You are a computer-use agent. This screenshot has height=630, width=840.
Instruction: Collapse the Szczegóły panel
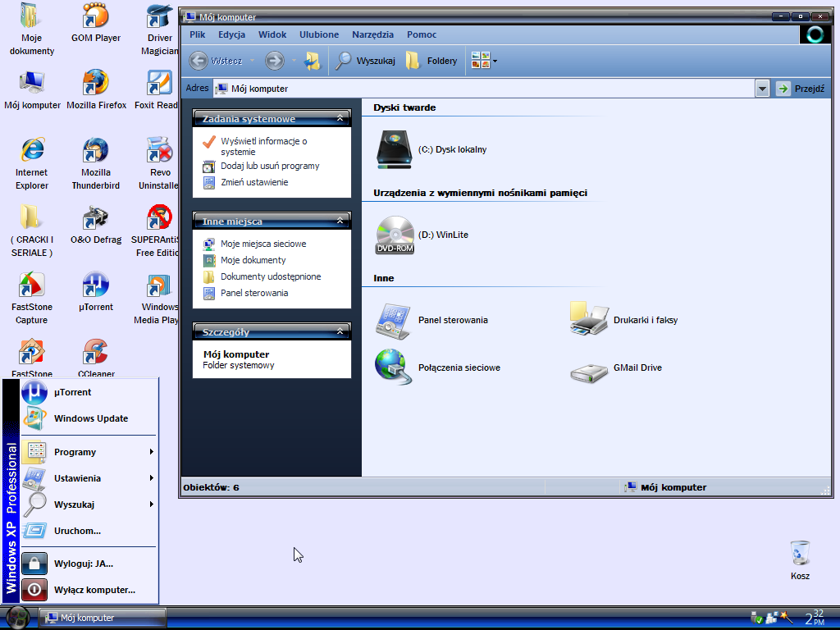pos(340,331)
